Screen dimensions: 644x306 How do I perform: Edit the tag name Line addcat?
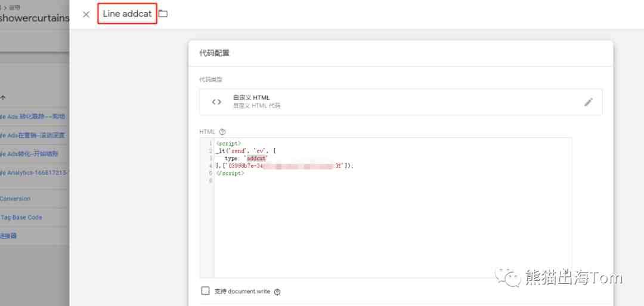(128, 14)
